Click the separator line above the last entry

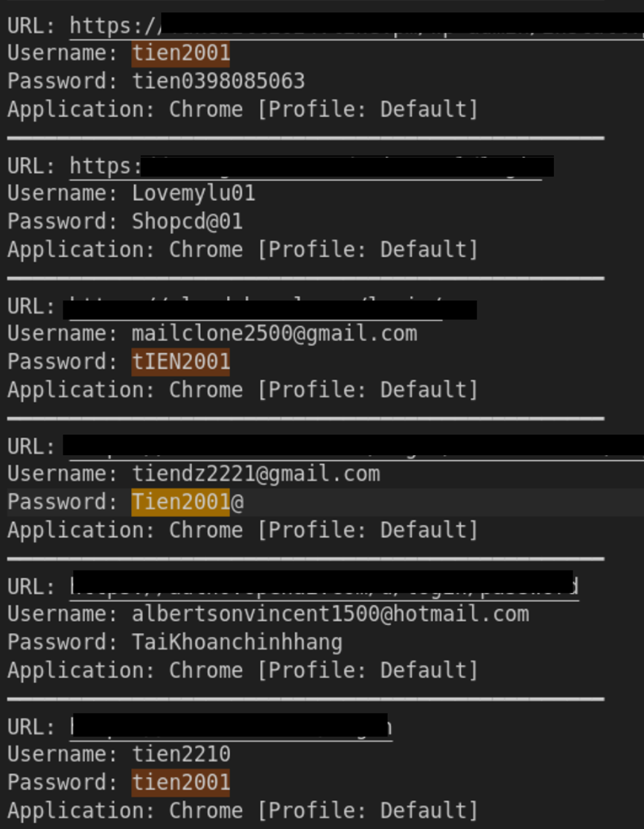pyautogui.click(x=305, y=699)
